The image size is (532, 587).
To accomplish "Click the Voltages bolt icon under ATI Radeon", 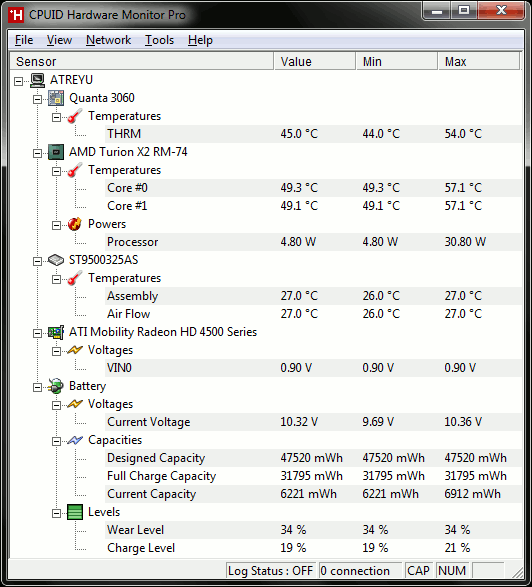I will pos(75,350).
